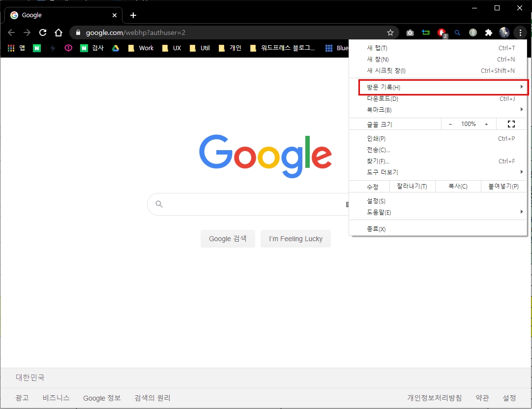Open the '약관' footer link

tap(482, 398)
